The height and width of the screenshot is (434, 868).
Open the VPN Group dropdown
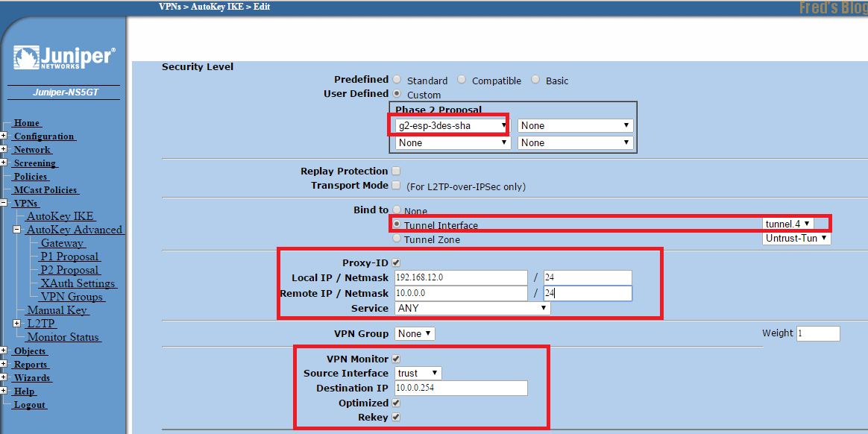pyautogui.click(x=415, y=334)
